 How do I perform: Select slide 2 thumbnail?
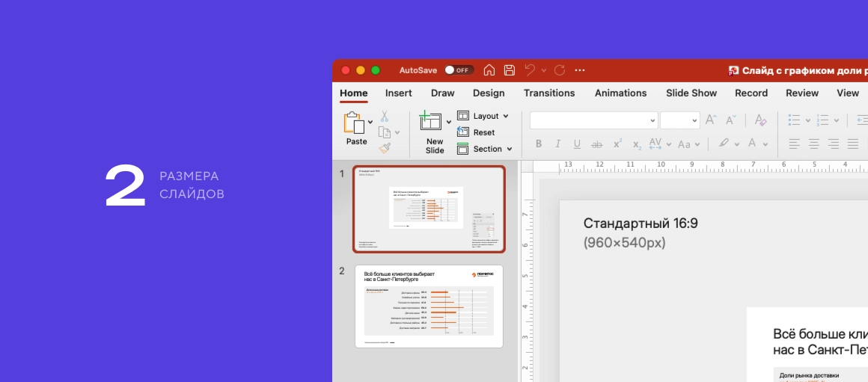point(429,306)
